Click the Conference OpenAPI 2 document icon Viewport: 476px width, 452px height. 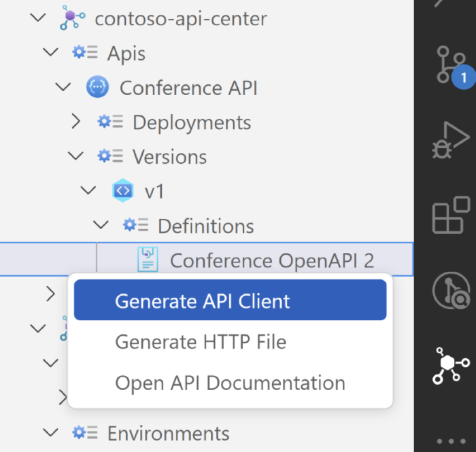(x=148, y=260)
